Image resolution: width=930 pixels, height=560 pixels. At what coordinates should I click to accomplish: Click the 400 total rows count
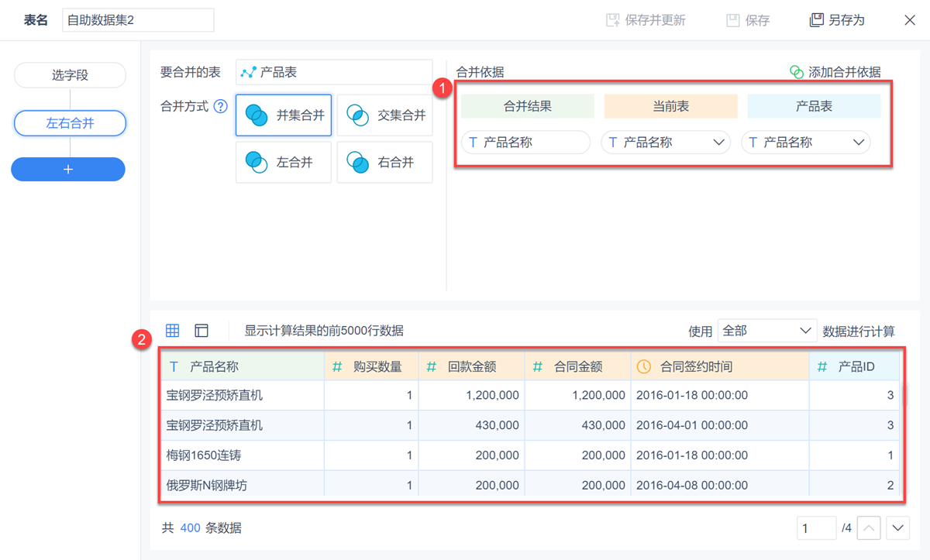click(190, 528)
